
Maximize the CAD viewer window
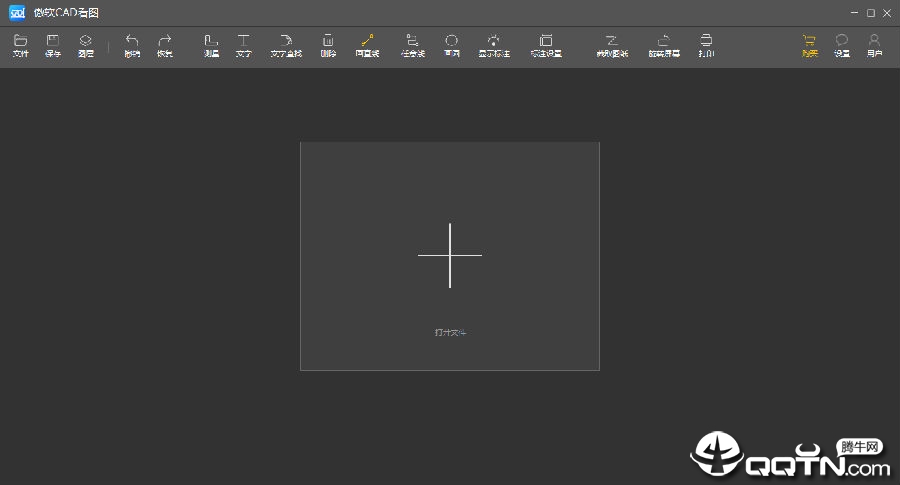coord(871,13)
